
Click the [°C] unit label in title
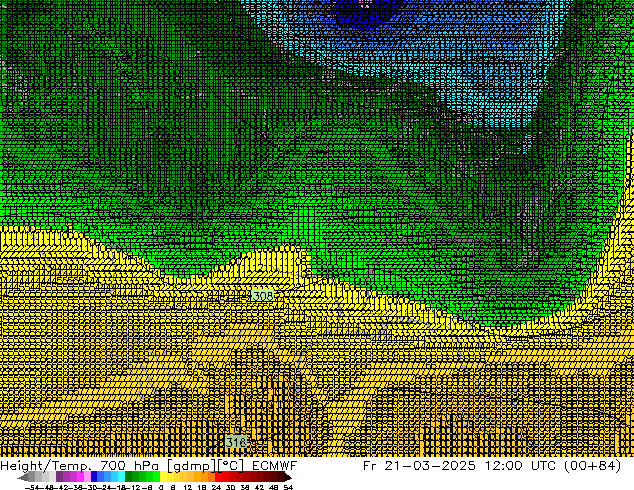[x=233, y=465]
